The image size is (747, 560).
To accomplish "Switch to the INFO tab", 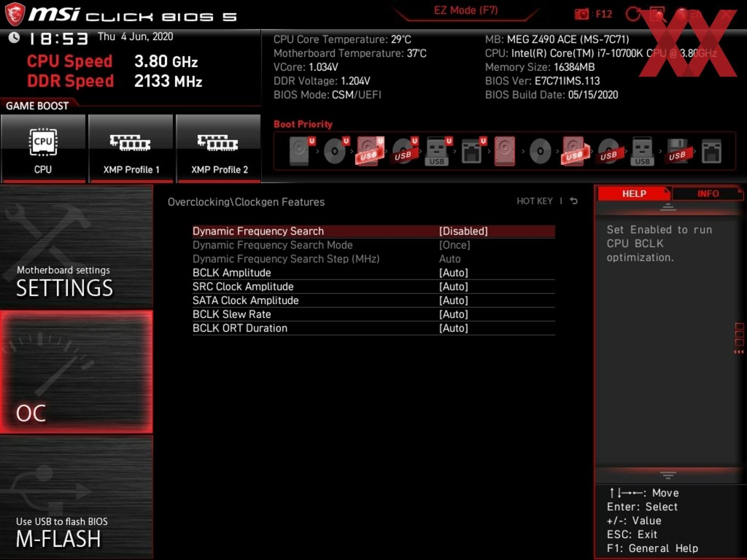I will coord(708,194).
